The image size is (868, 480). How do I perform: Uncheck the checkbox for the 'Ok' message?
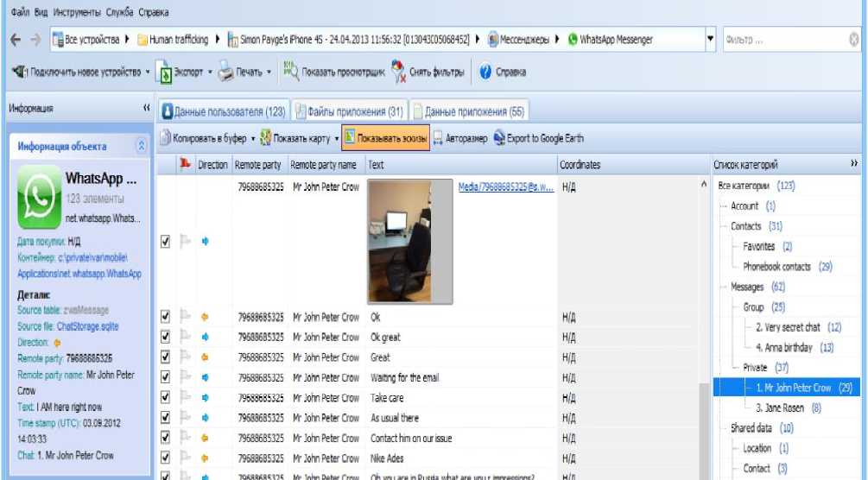pyautogui.click(x=165, y=317)
